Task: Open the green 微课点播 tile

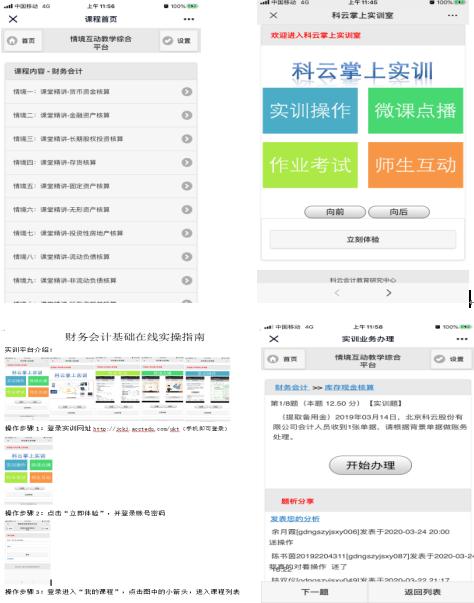Action: 416,111
